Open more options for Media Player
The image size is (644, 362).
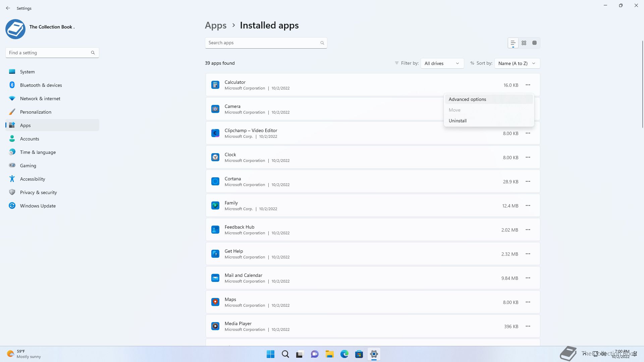pos(528,326)
